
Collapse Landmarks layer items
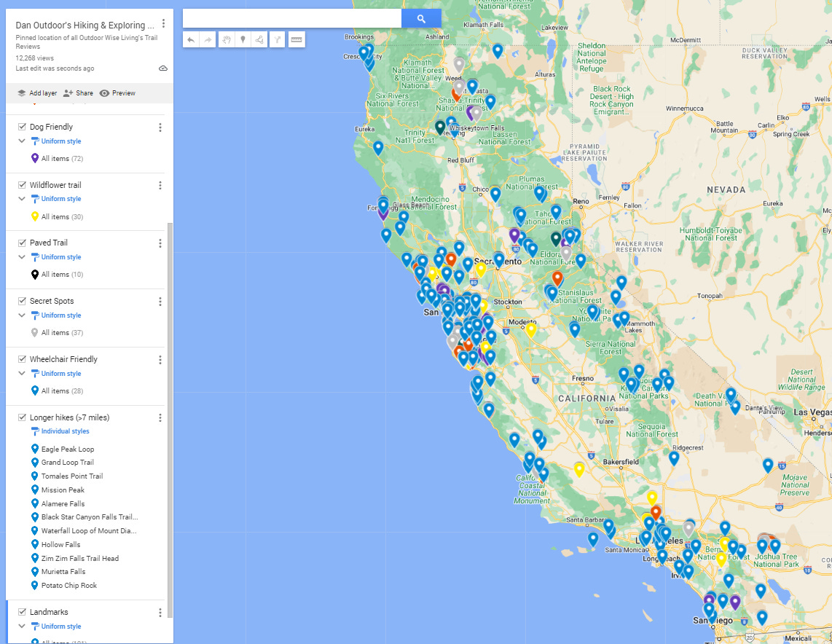click(x=22, y=626)
